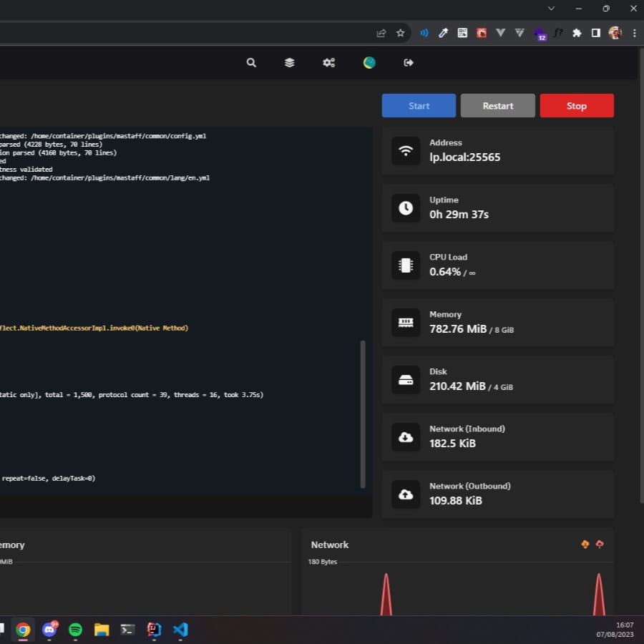Screen dimensions: 644x644
Task: Click the red outbound icon on Network chart
Action: click(x=600, y=545)
